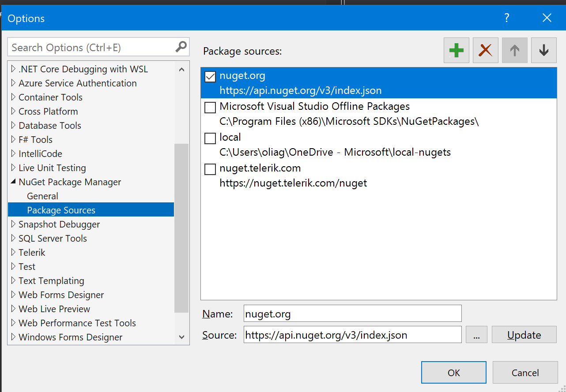
Task: Confirm changes with OK
Action: (453, 372)
